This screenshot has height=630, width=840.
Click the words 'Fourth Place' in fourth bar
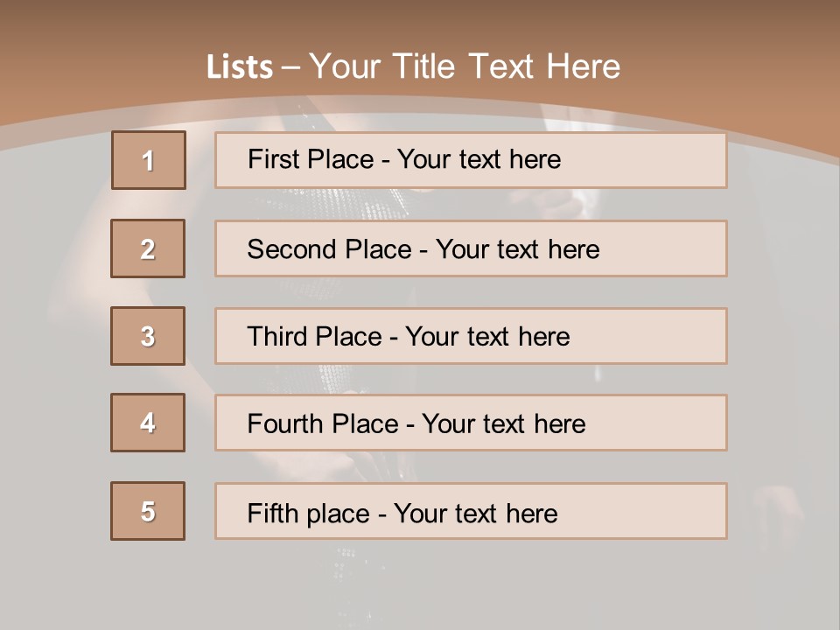pos(323,423)
